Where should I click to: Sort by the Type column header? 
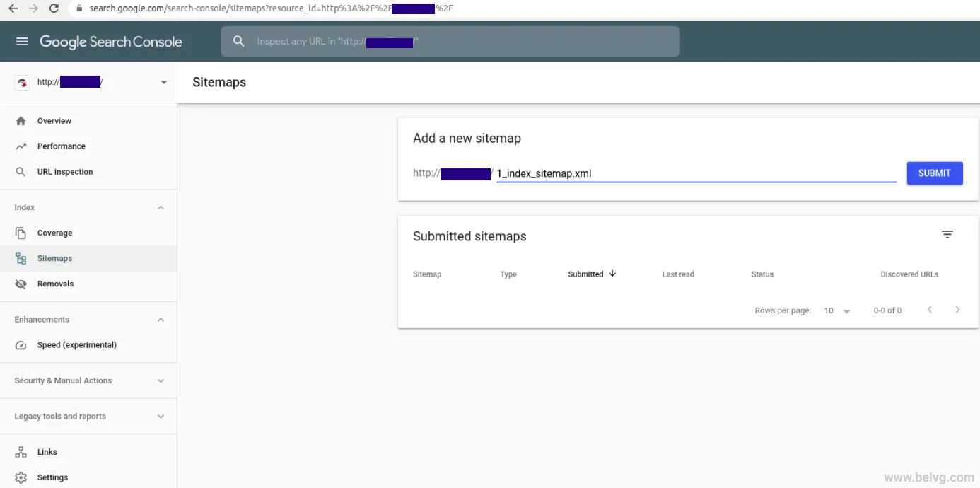click(x=508, y=274)
